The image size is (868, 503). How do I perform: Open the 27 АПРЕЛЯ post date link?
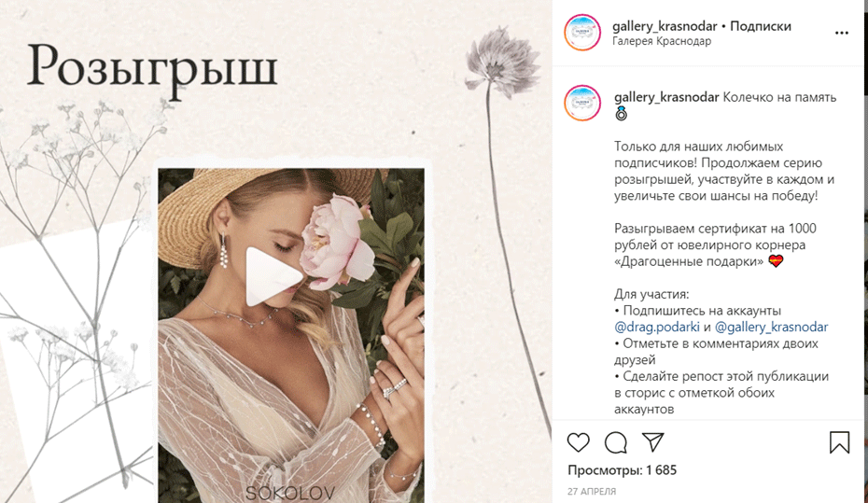pyautogui.click(x=591, y=492)
